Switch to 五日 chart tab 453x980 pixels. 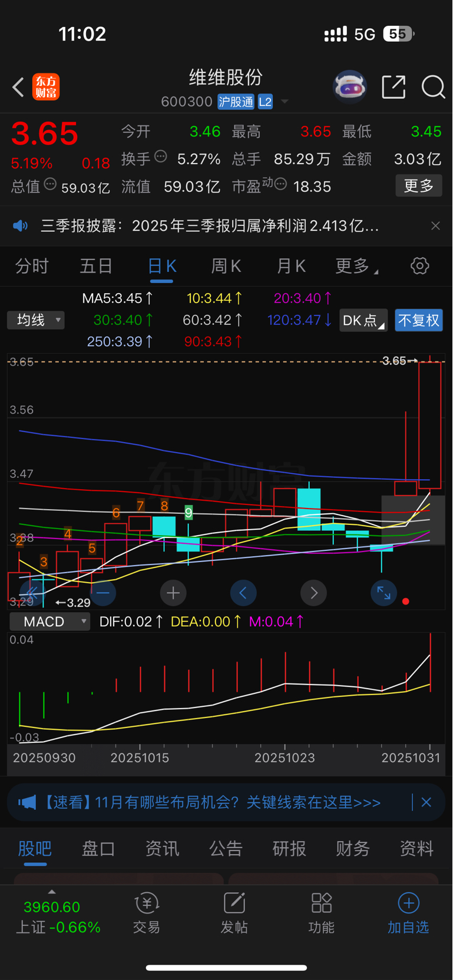96,267
